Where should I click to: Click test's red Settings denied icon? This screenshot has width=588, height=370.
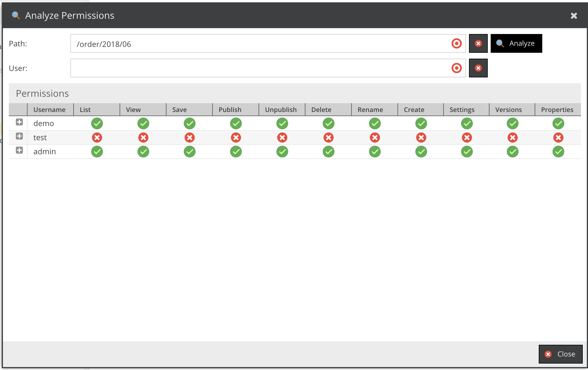point(467,138)
